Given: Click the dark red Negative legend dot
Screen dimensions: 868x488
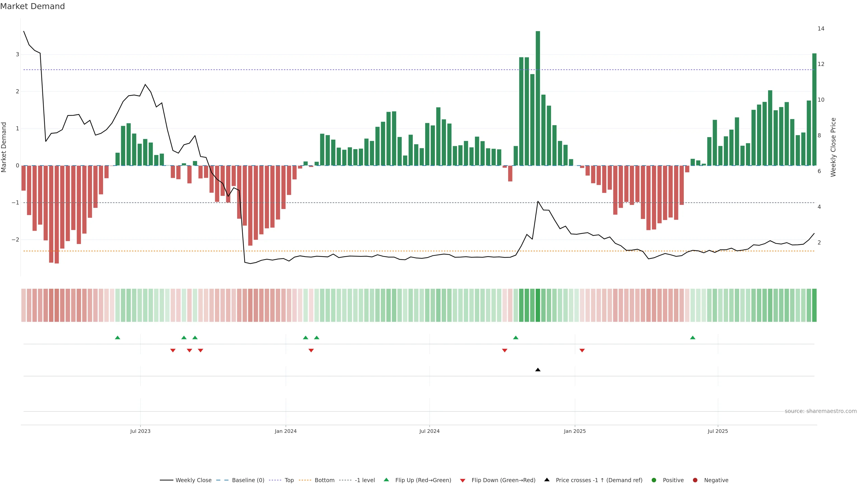Looking at the screenshot, I should click(695, 480).
